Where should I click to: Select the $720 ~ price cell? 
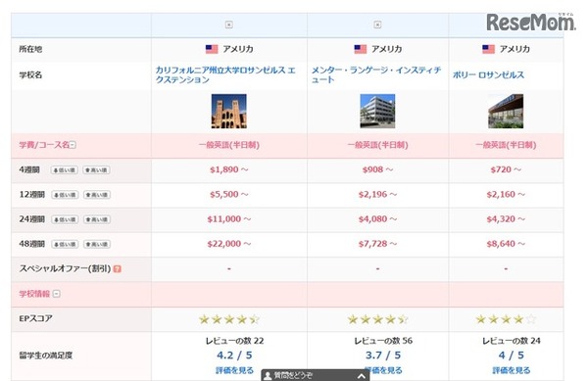(506, 169)
